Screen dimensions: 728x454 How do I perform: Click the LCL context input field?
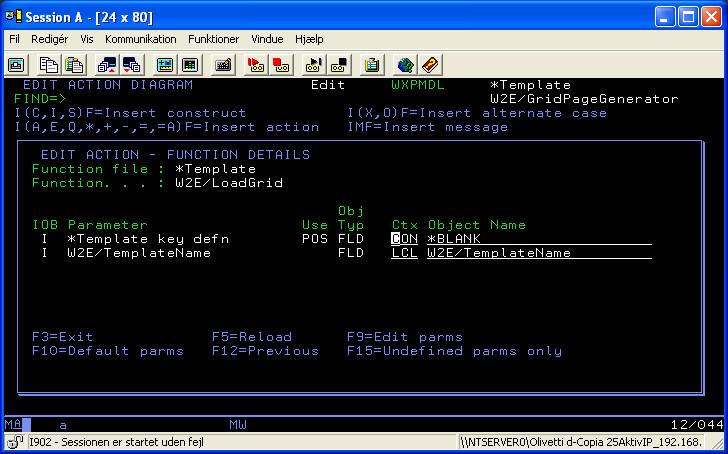pos(404,253)
